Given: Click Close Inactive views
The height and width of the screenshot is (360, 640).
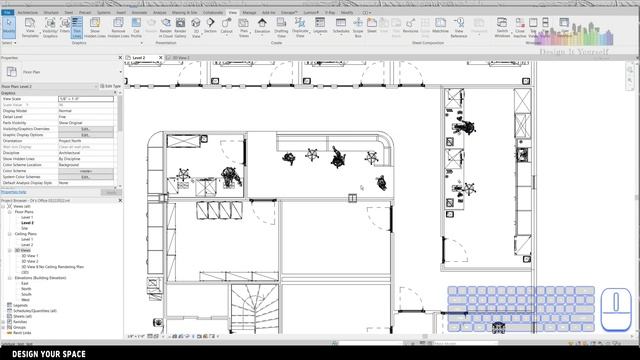Looking at the screenshot, I should click(x=520, y=27).
